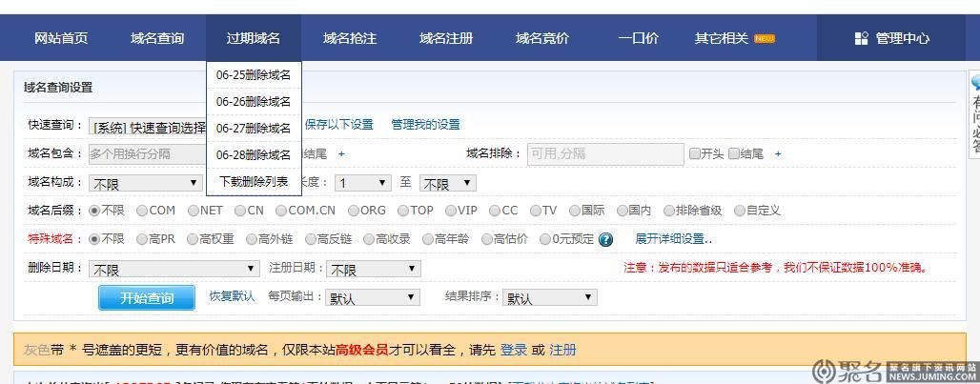
Task: Open 域名抢注 navigation item
Action: click(x=350, y=38)
